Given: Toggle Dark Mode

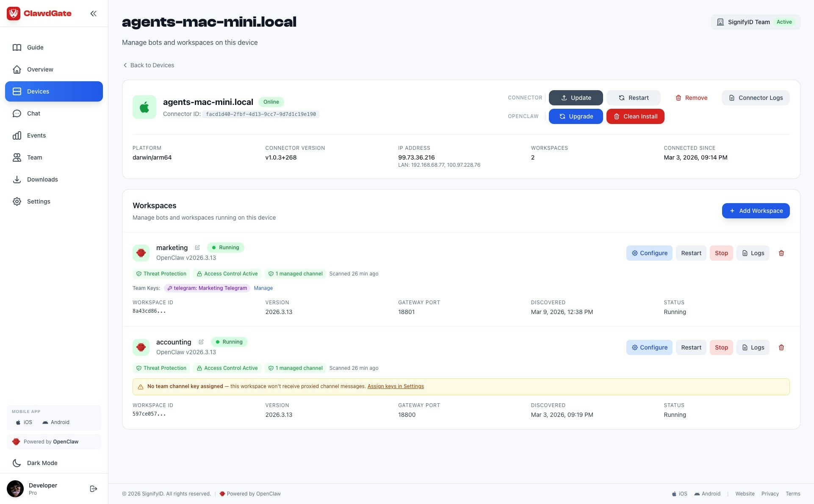Looking at the screenshot, I should pos(42,463).
